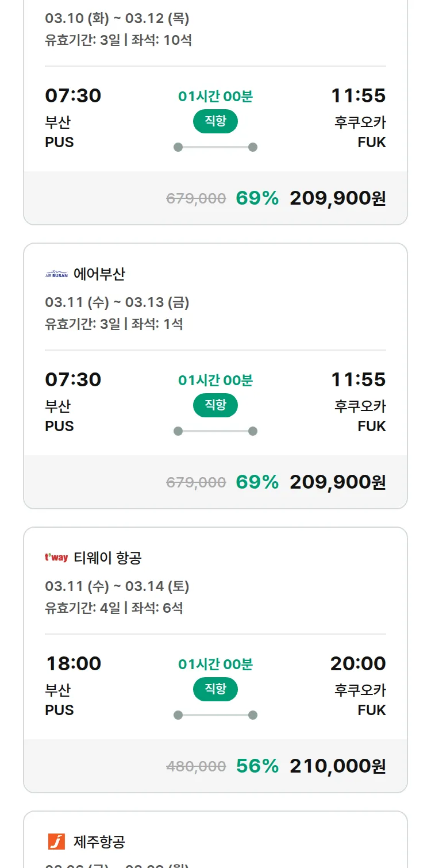Select the 에어부산 airline name
This screenshot has width=431, height=868.
pyautogui.click(x=99, y=274)
